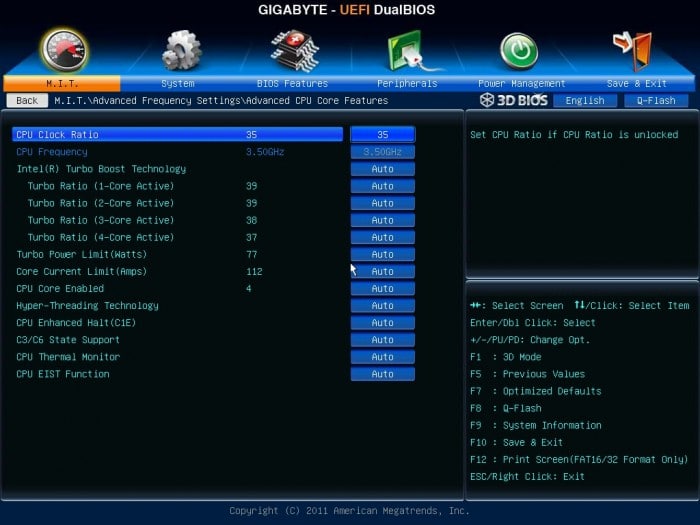Select Turbo Power Limit(Watts) label
The image size is (700, 525).
pyautogui.click(x=82, y=254)
